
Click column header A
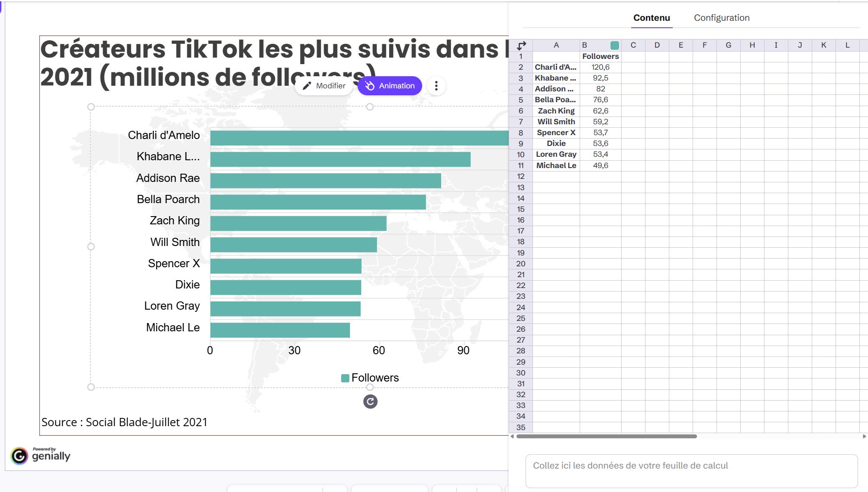pyautogui.click(x=556, y=45)
